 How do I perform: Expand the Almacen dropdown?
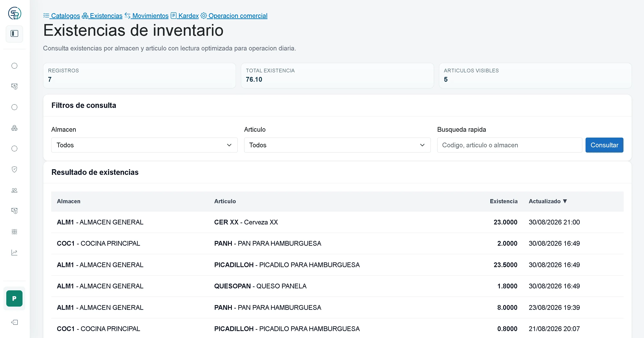point(144,145)
